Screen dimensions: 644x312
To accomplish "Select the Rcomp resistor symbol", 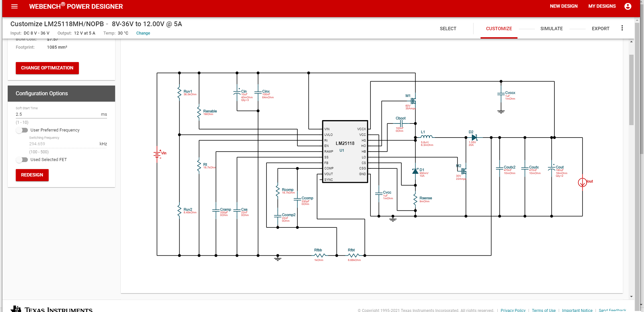I will coord(278,191).
